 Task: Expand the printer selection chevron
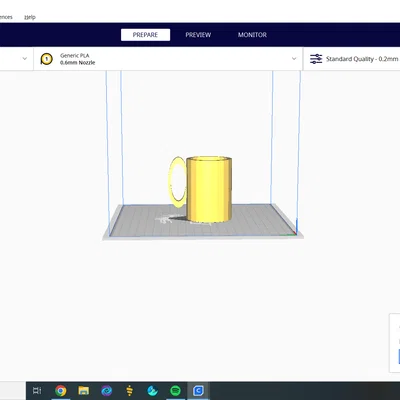(25, 59)
